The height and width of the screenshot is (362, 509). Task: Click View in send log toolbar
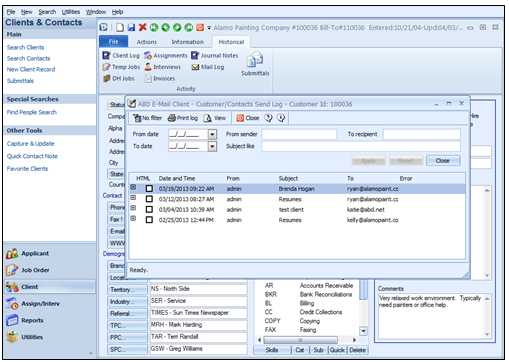click(x=215, y=118)
